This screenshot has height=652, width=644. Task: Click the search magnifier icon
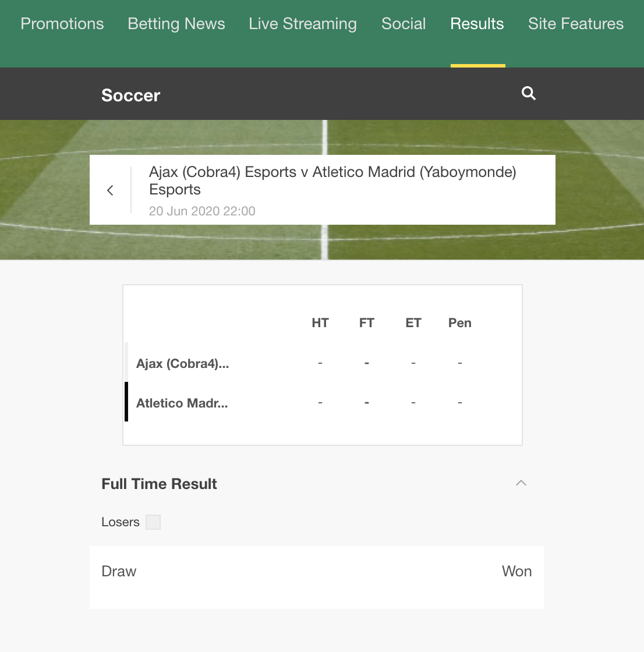[528, 93]
